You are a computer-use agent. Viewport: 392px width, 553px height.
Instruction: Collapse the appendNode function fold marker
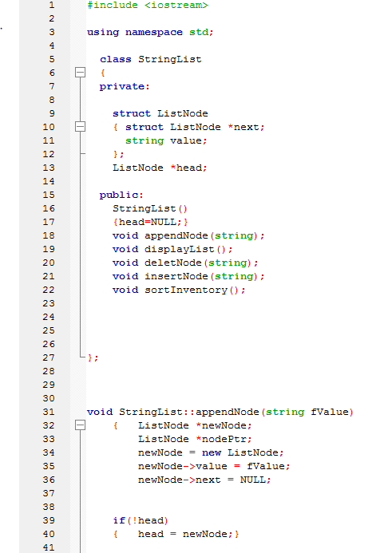click(x=81, y=425)
